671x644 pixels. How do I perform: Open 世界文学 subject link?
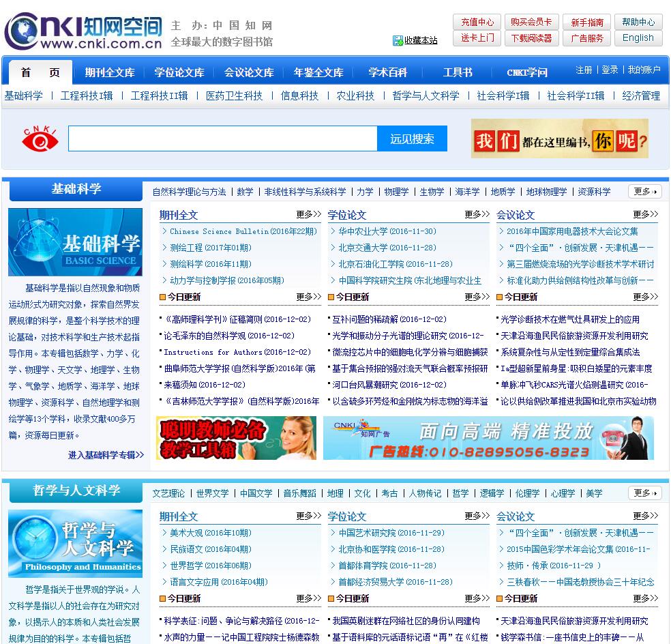pos(212,493)
